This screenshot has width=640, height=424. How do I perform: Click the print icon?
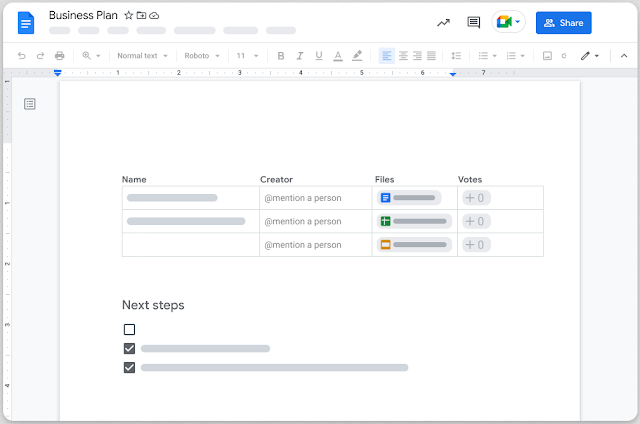pos(60,55)
